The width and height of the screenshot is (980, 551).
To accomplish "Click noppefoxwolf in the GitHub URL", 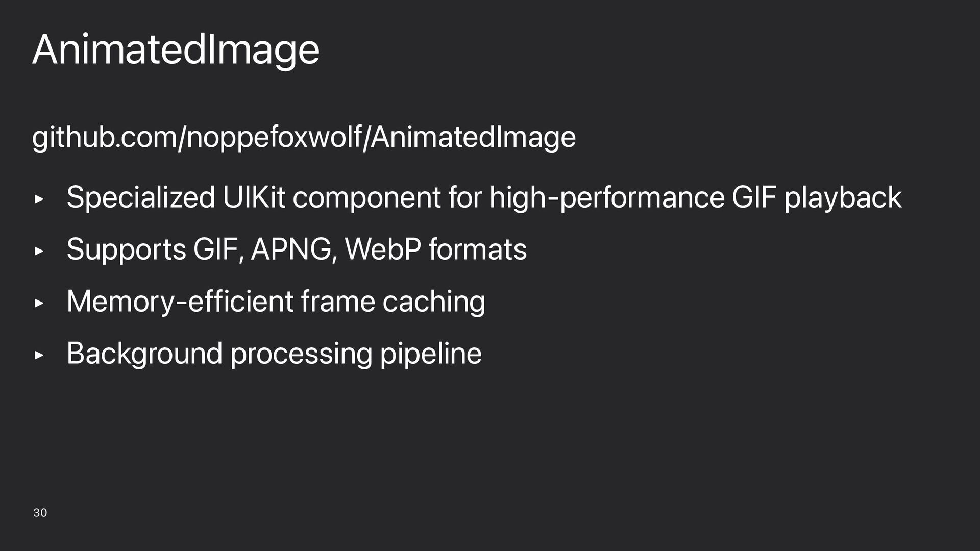I will (274, 138).
